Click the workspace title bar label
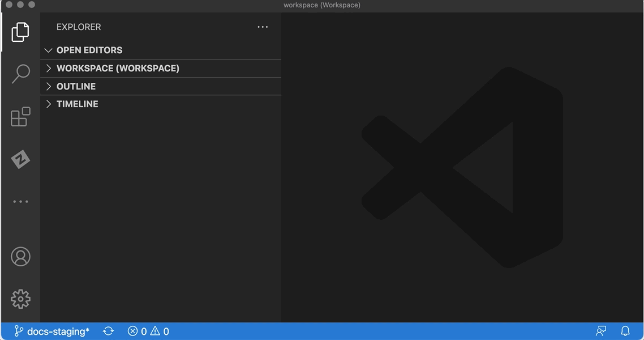This screenshot has height=340, width=644. 322,5
